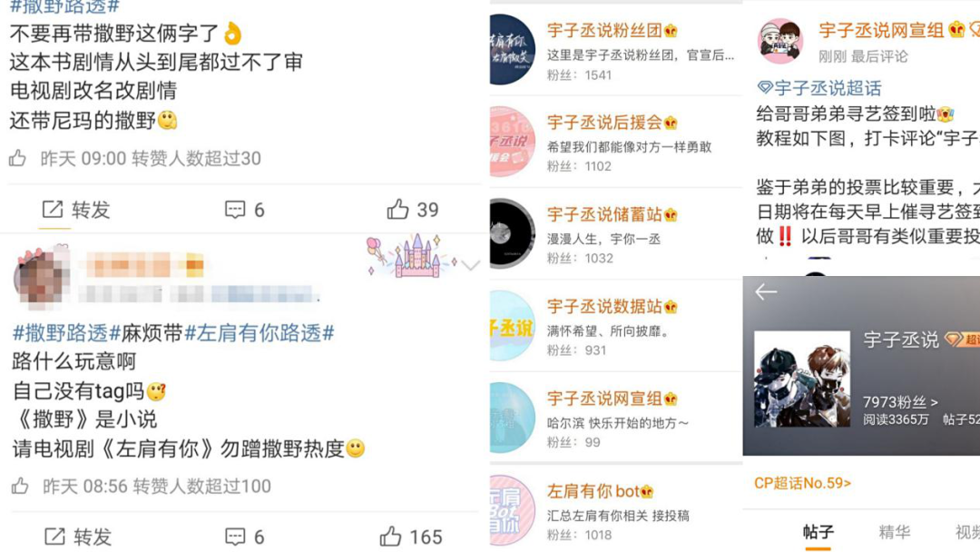Viewport: 980px width, 552px height.
Task: Tap the small thumbs-up beside 昨天 08:56
Action: (x=20, y=486)
